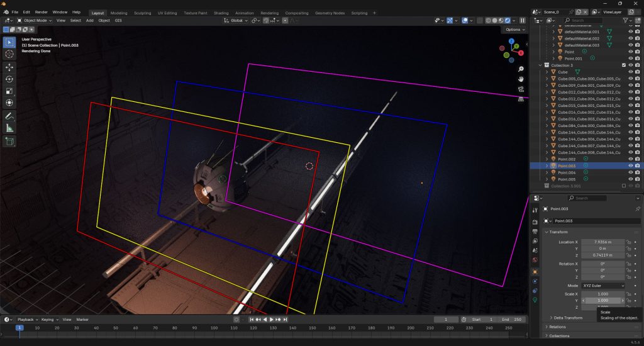The image size is (644, 346).
Task: Open the Playback popover in timeline
Action: [28, 320]
